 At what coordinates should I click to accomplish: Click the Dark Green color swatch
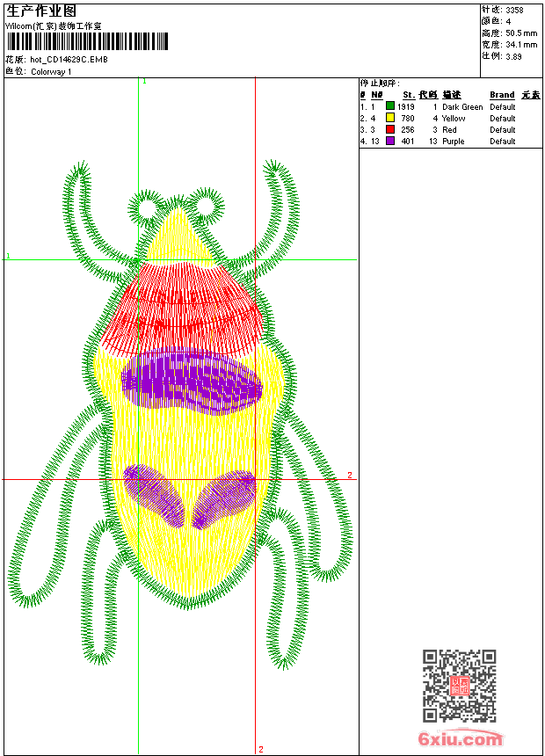(390, 106)
